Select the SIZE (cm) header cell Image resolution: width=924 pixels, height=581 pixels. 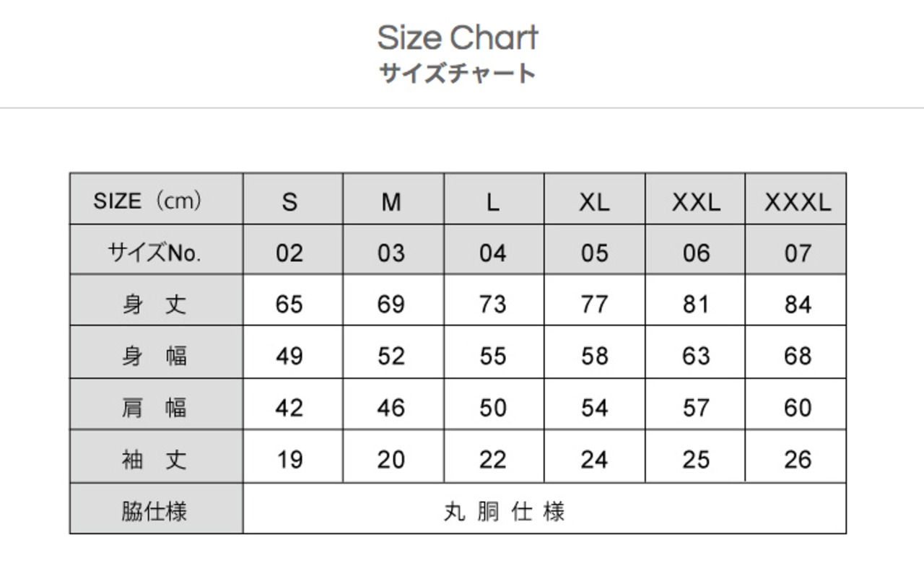point(148,201)
